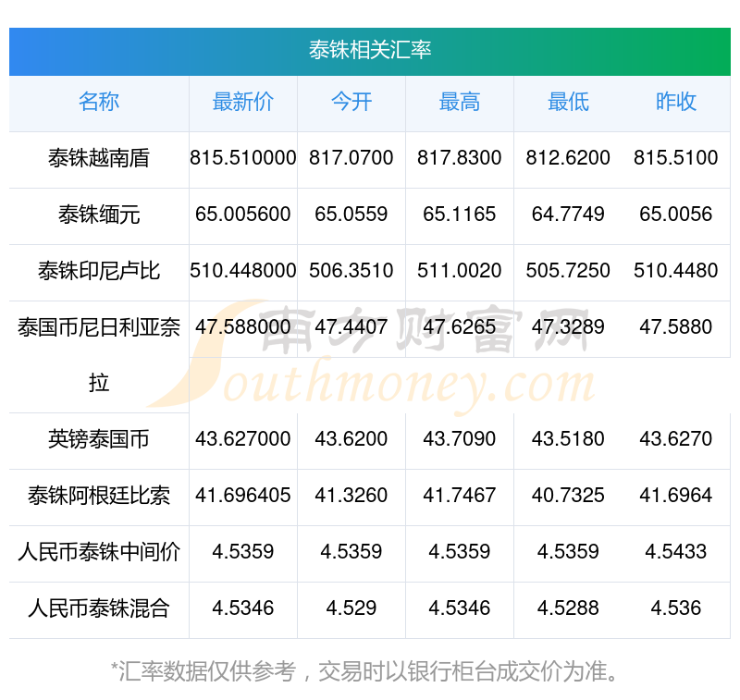Click the opening value 43.6200
Image resolution: width=740 pixels, height=700 pixels.
(x=351, y=439)
